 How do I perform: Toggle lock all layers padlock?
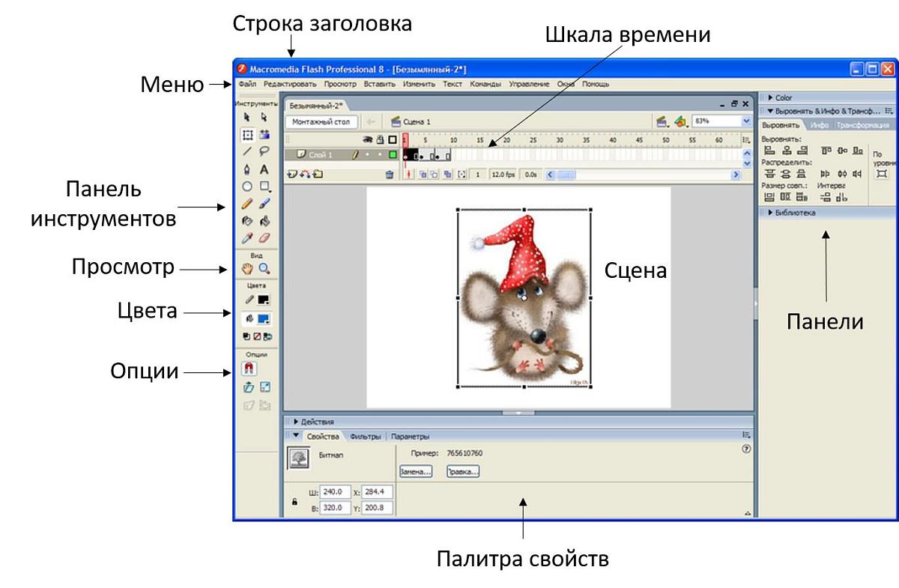click(x=381, y=139)
